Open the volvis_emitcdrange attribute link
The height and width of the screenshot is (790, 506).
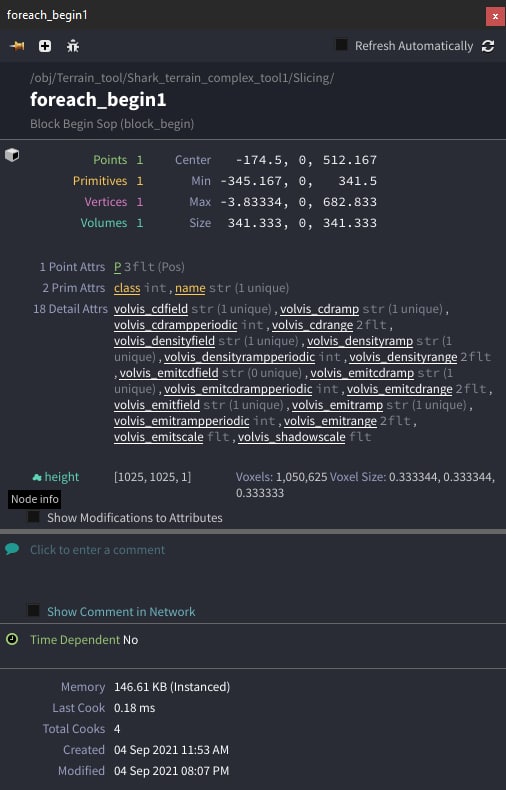(x=400, y=389)
